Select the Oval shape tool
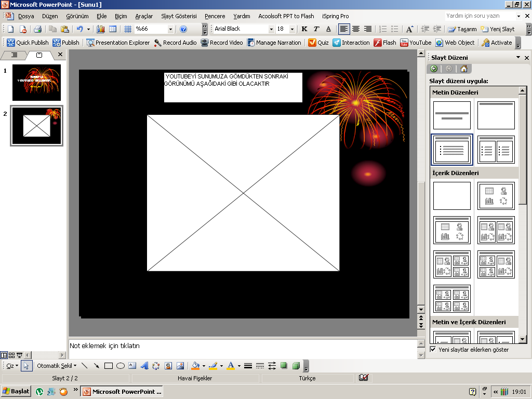 [121, 366]
